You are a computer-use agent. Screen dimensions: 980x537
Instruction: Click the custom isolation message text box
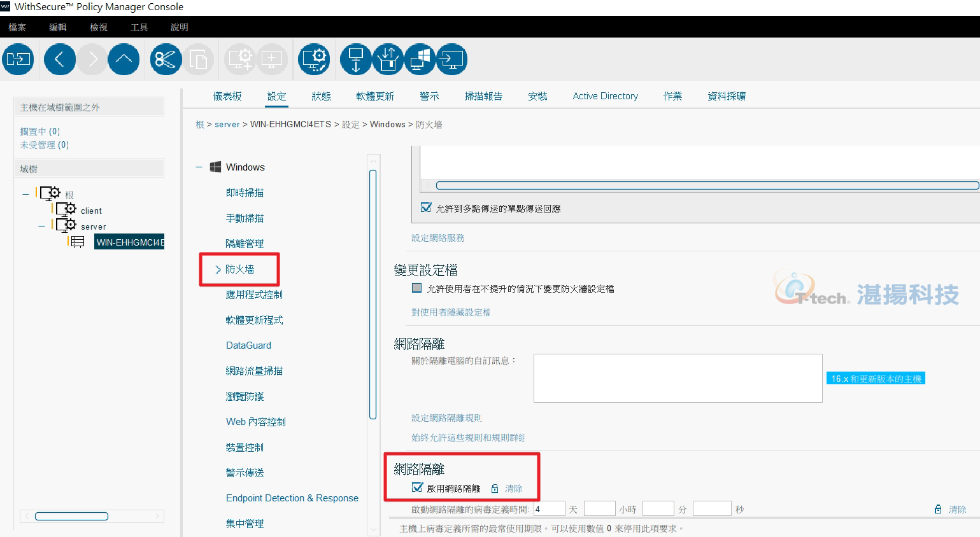pos(678,378)
